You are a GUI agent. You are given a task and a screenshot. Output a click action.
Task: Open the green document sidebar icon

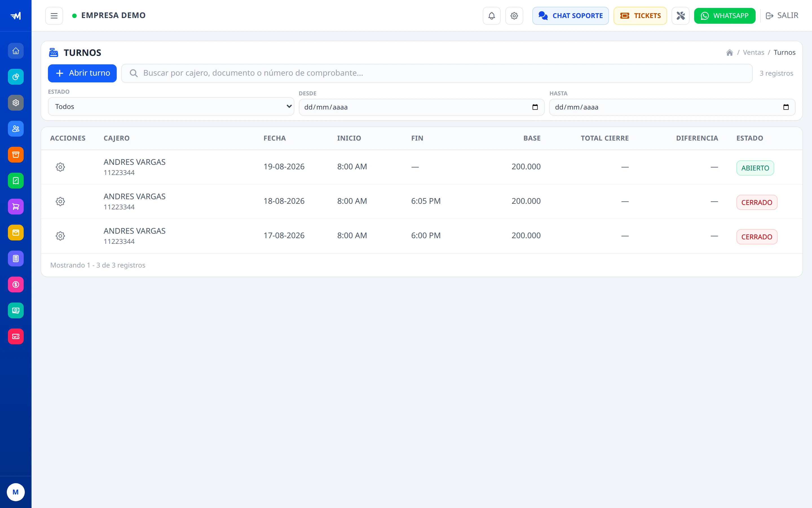coord(16,181)
